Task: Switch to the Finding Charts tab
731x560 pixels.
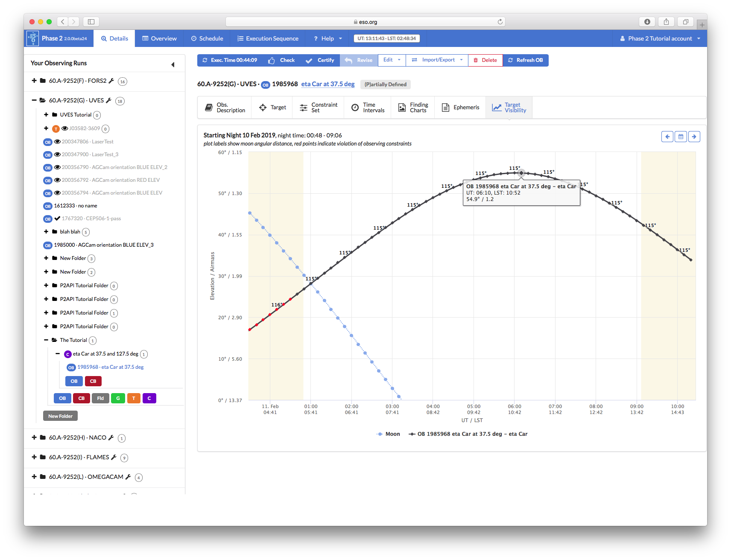Action: 413,108
